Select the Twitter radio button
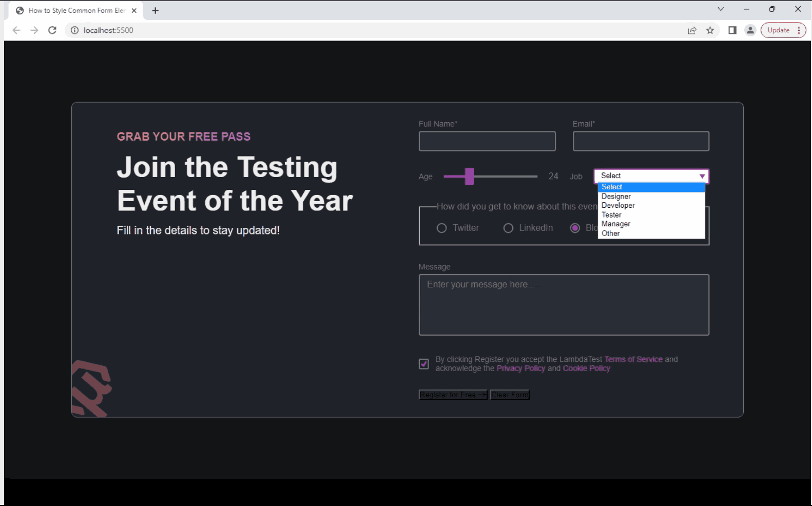 441,228
